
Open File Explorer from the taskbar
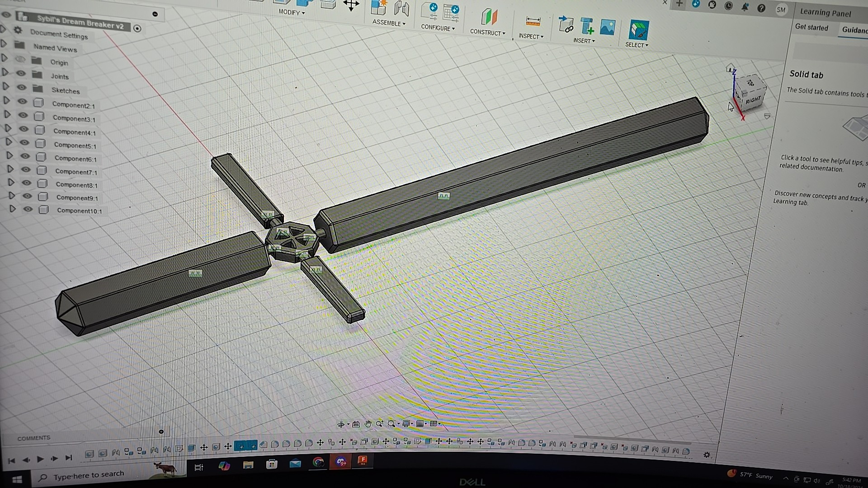pos(248,465)
